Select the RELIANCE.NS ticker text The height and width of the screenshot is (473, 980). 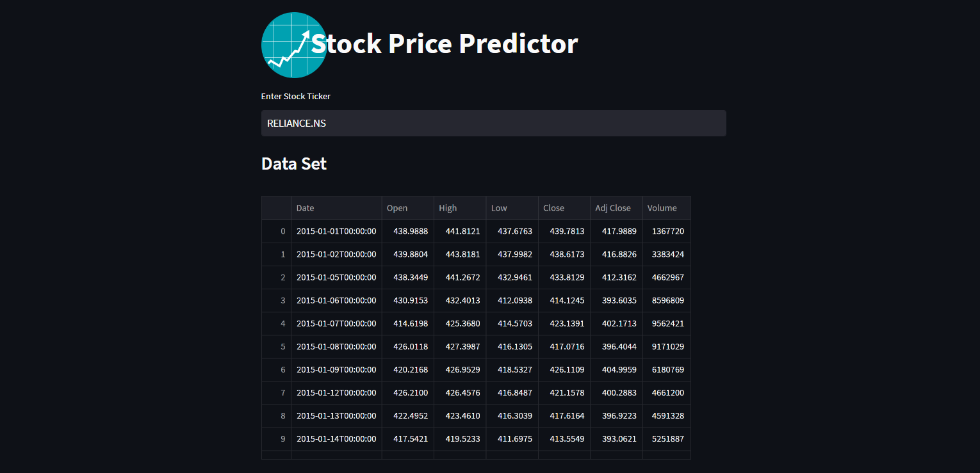coord(297,123)
